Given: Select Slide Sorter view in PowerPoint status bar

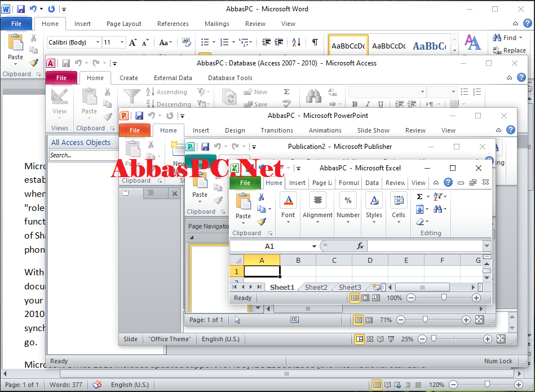Looking at the screenshot, I should click(x=370, y=339).
